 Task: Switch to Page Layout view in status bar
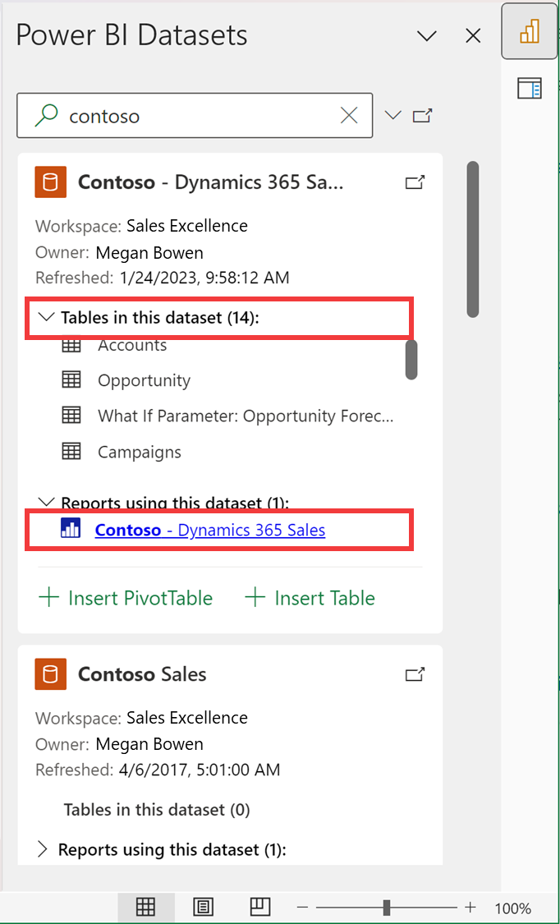point(203,907)
